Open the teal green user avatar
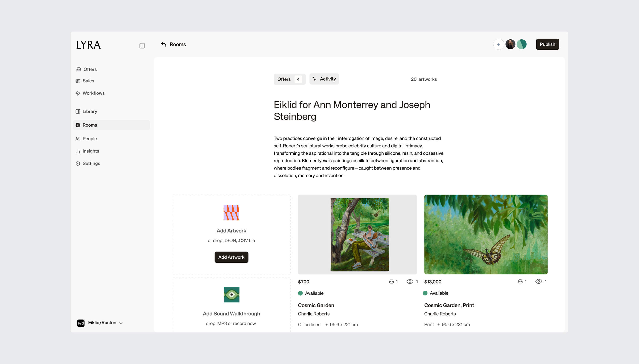Viewport: 639px width, 364px height. [522, 44]
